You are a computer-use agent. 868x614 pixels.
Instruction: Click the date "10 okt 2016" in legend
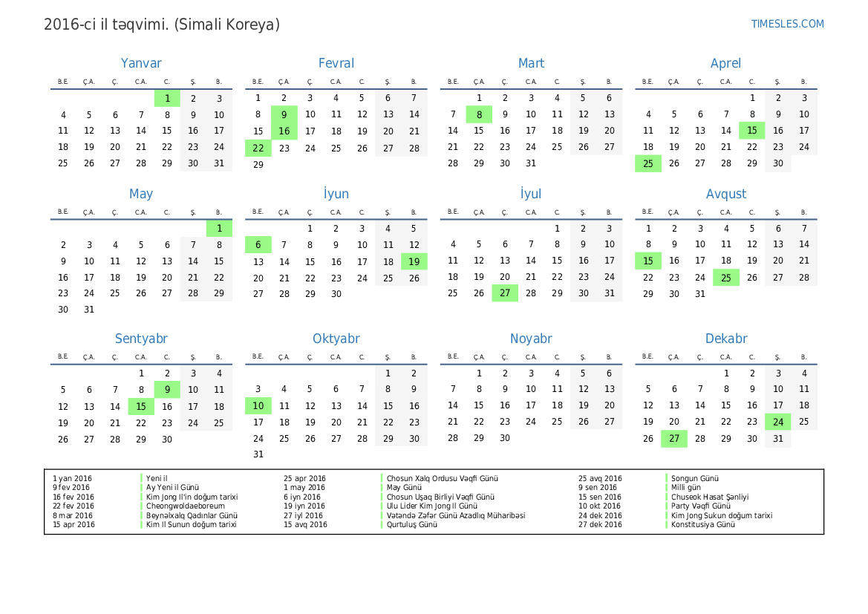[599, 506]
